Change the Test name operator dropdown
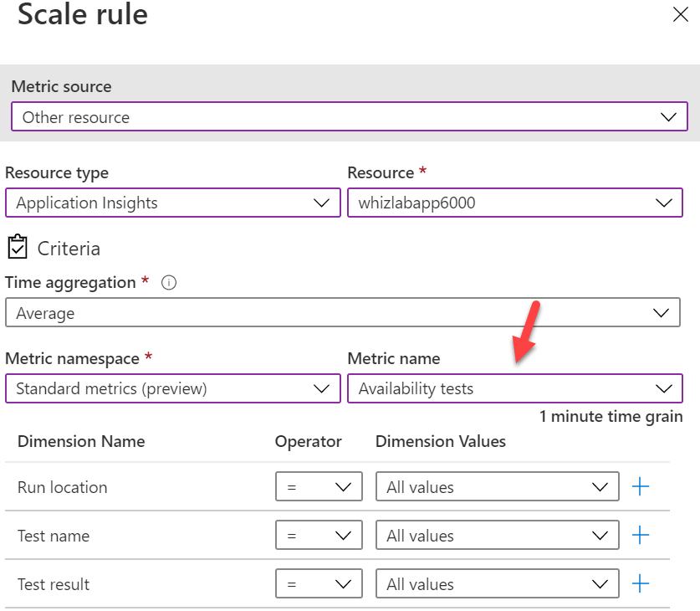Viewport: 700px width, 611px height. tap(319, 536)
